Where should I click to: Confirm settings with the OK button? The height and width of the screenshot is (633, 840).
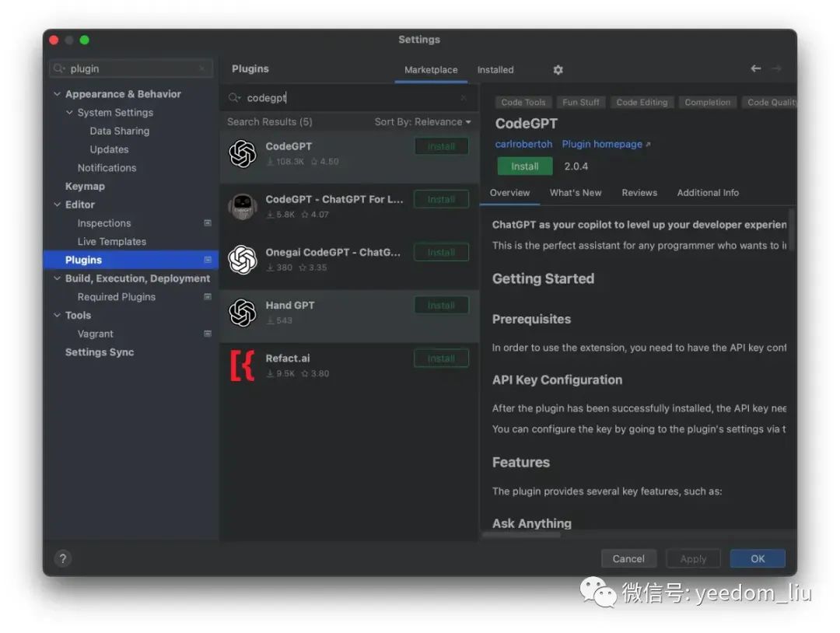point(758,558)
